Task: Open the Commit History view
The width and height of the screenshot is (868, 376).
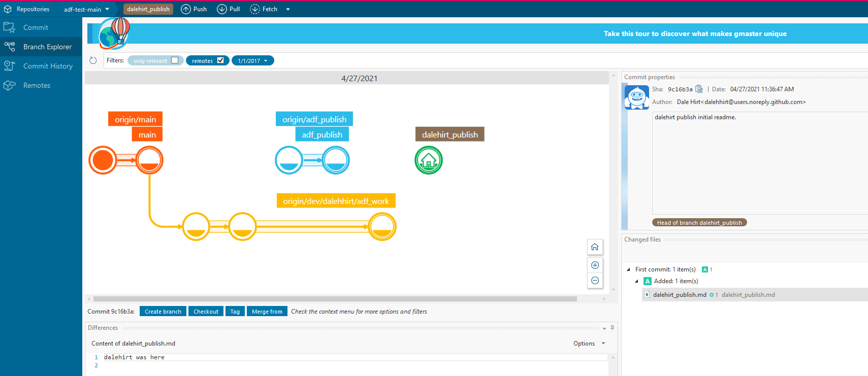Action: 48,66
